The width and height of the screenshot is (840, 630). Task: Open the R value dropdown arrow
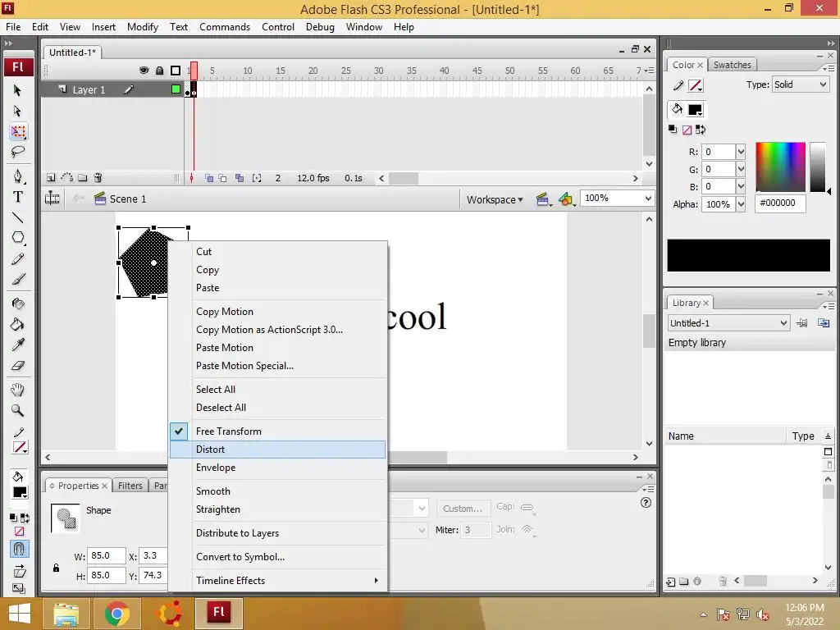741,152
